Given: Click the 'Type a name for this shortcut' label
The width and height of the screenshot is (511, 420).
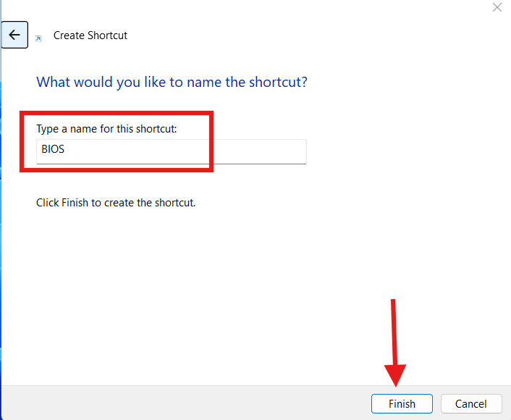Looking at the screenshot, I should pyautogui.click(x=106, y=129).
